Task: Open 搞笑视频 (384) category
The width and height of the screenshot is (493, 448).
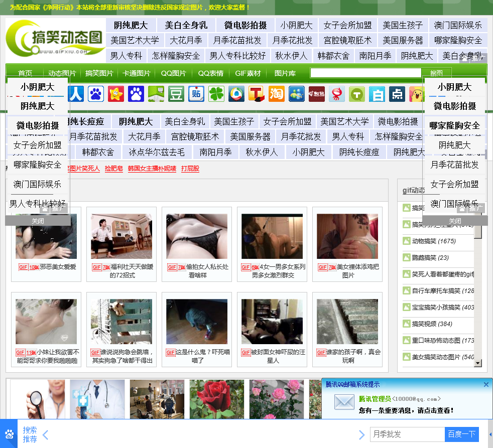Action: (432, 324)
